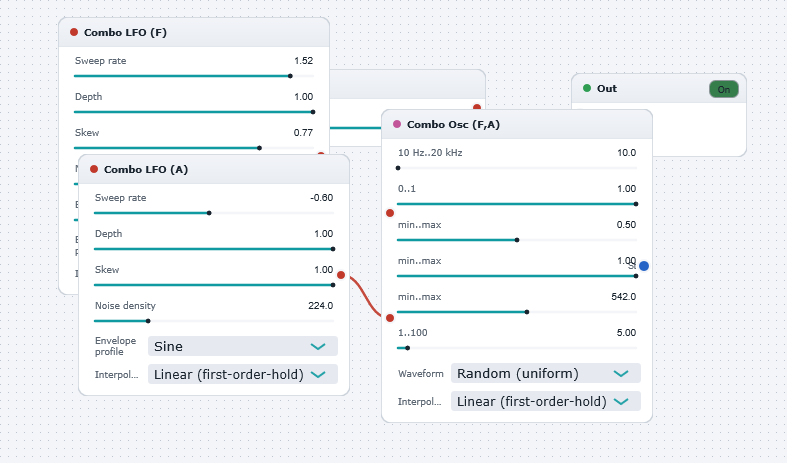Click the red dot on the Combo LFO (F) header
Screen dimensions: 787x463
click(x=74, y=32)
